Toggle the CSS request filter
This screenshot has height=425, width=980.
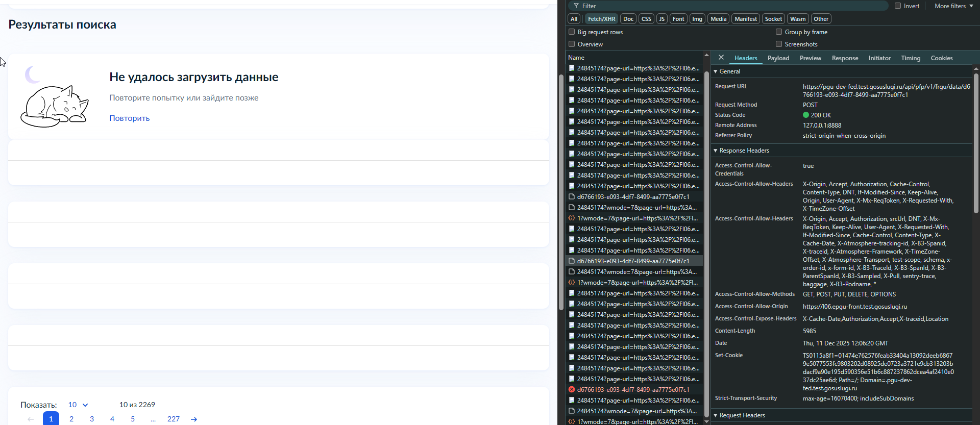coord(646,19)
